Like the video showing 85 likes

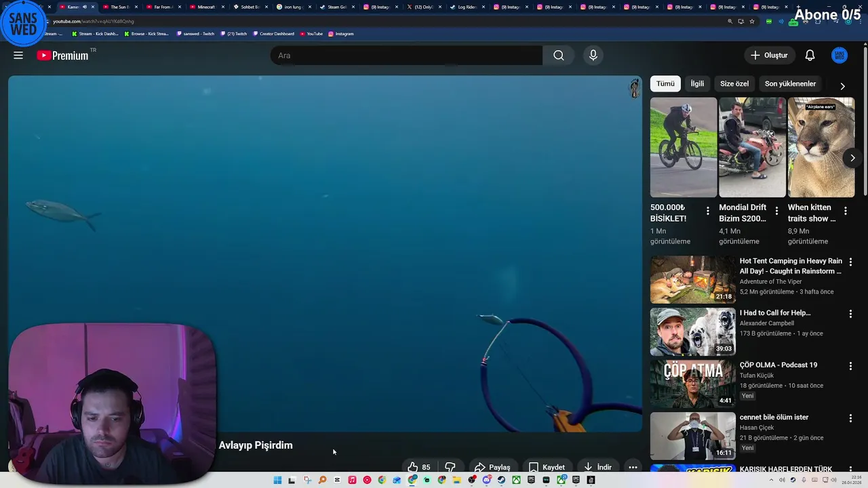tap(419, 467)
